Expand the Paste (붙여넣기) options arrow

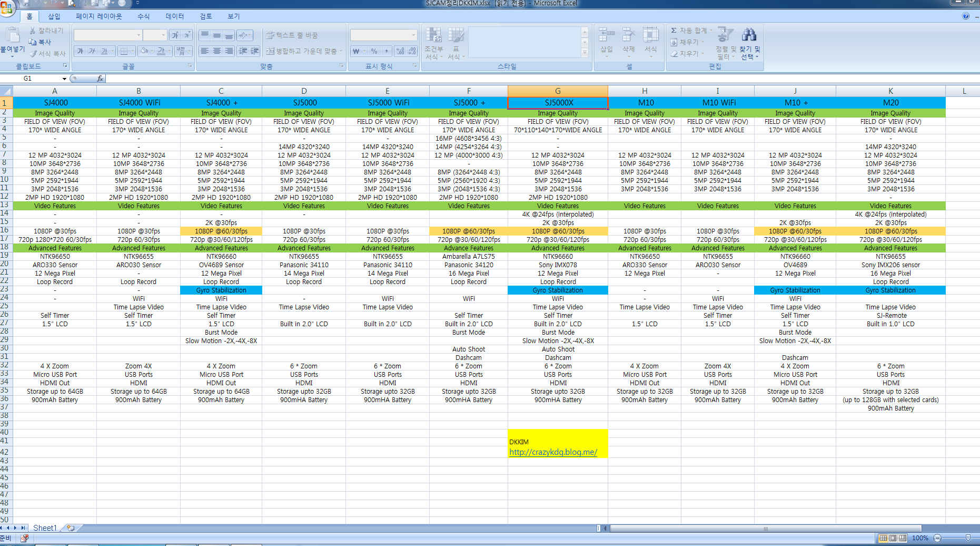(x=12, y=56)
